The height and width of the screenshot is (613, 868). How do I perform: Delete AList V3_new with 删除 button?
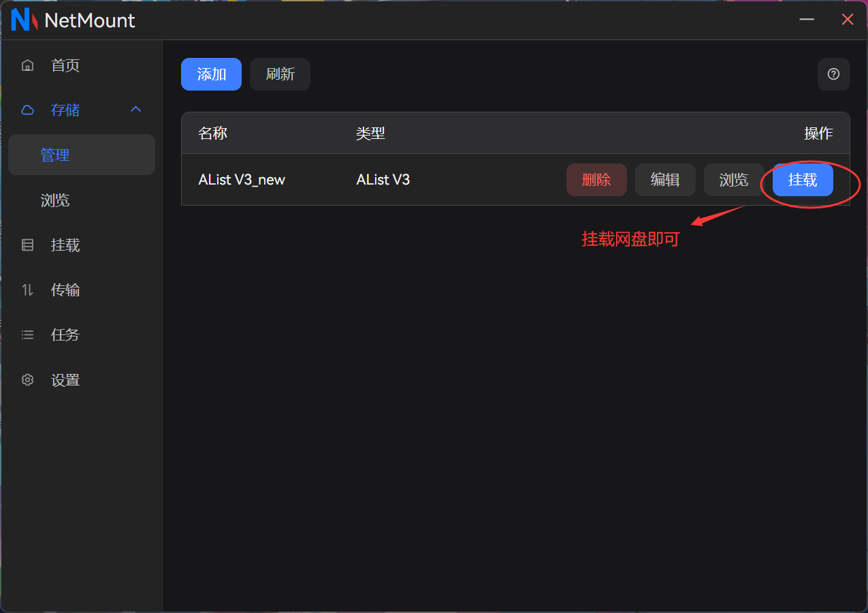click(596, 180)
